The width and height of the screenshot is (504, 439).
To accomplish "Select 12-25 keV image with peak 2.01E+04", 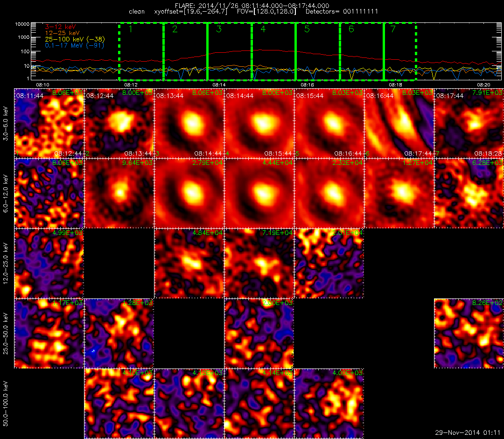I will click(329, 263).
